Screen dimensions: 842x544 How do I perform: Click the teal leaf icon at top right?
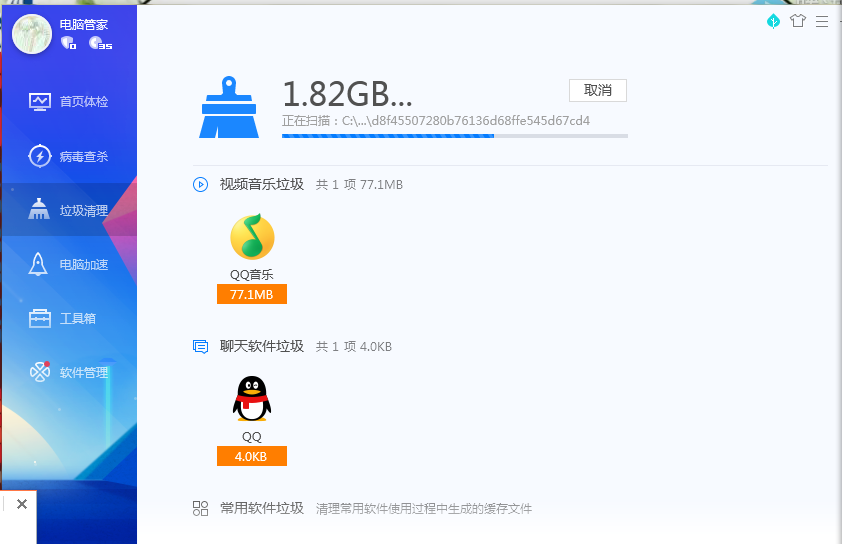[x=773, y=21]
